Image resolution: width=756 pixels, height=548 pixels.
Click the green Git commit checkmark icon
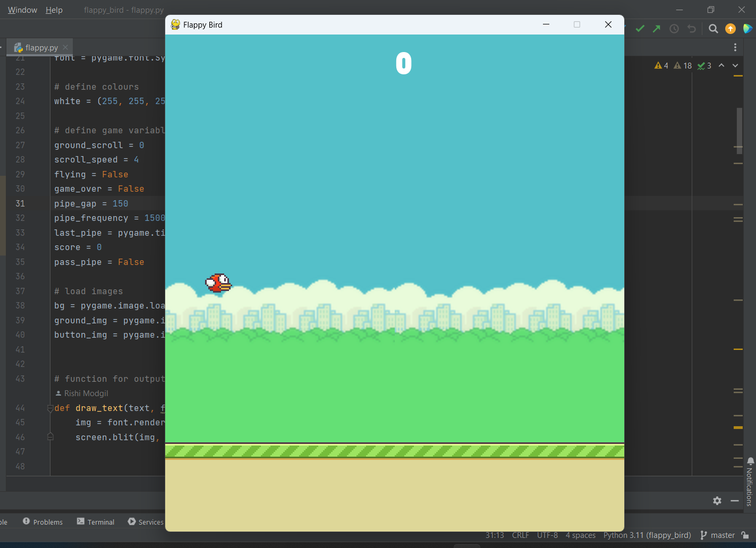(x=640, y=29)
